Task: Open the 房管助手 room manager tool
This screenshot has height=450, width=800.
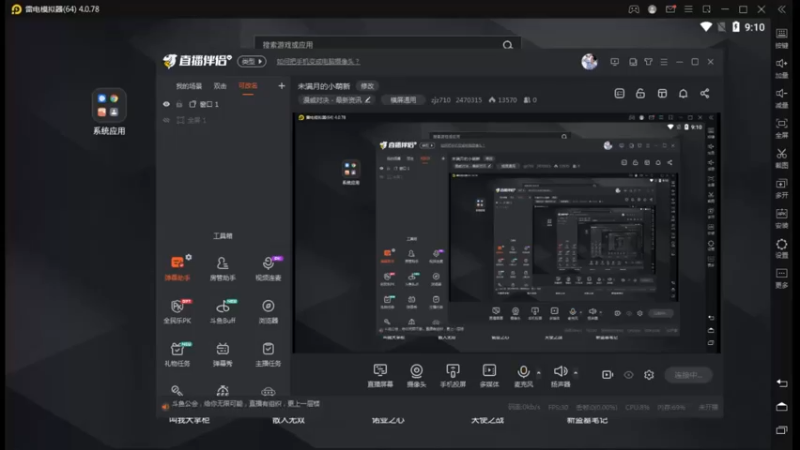Action: point(222,268)
